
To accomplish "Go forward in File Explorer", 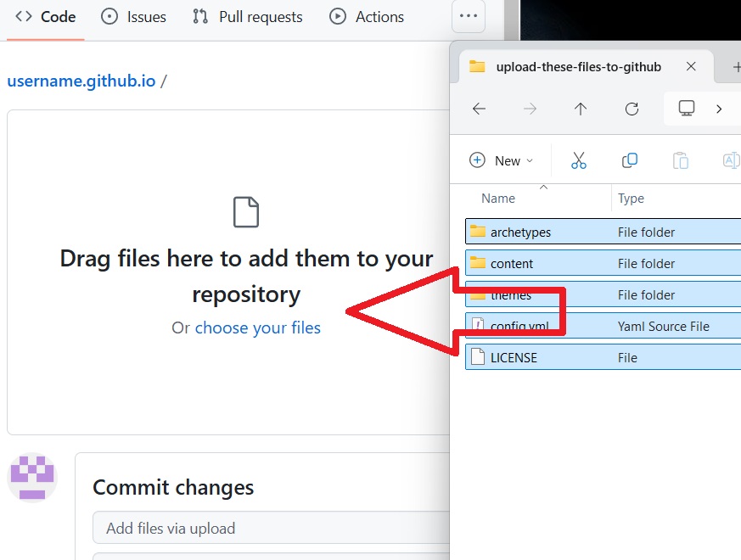I will click(530, 109).
